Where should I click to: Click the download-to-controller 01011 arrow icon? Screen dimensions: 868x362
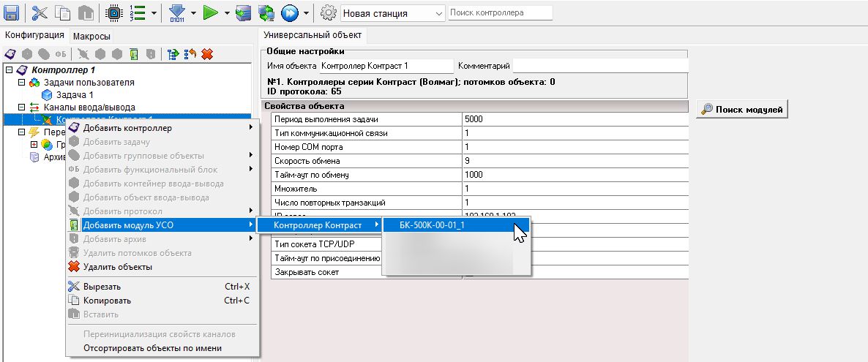pos(177,13)
